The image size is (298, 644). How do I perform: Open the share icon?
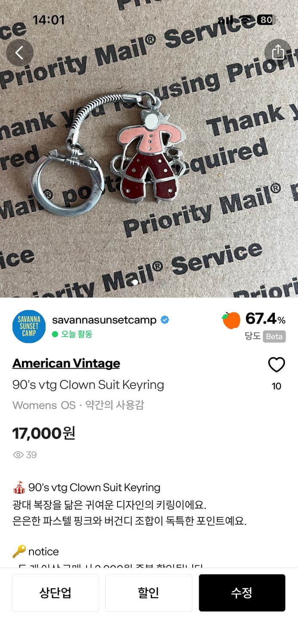point(278,52)
